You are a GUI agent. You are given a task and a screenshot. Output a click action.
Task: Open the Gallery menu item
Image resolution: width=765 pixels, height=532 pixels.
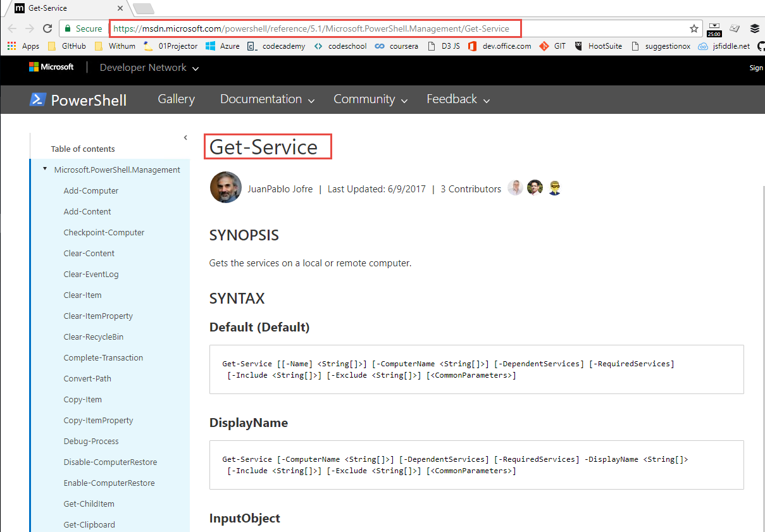[x=177, y=99]
